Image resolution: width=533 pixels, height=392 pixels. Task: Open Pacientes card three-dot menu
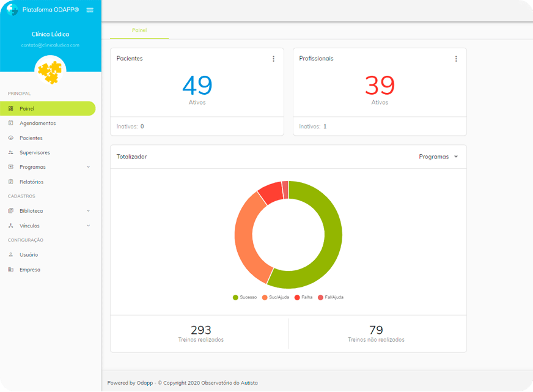coord(273,59)
